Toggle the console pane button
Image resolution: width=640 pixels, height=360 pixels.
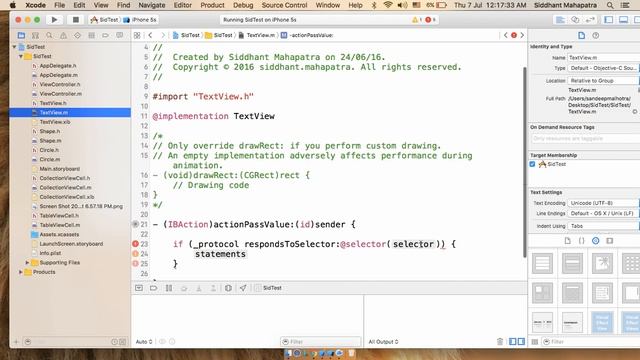point(521,342)
